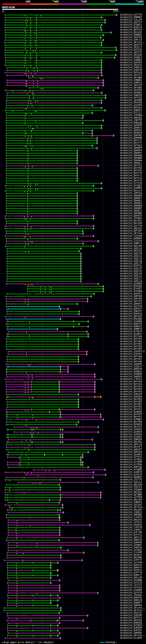Click hit label UniRef100_B3VUQ6
Image resolution: width=146 pixels, height=644 pixels.
coord(131,286)
